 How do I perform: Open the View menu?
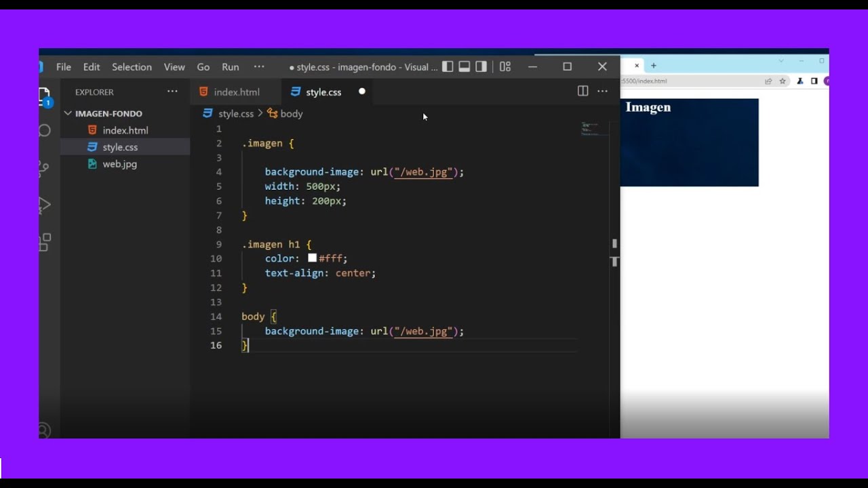tap(174, 67)
